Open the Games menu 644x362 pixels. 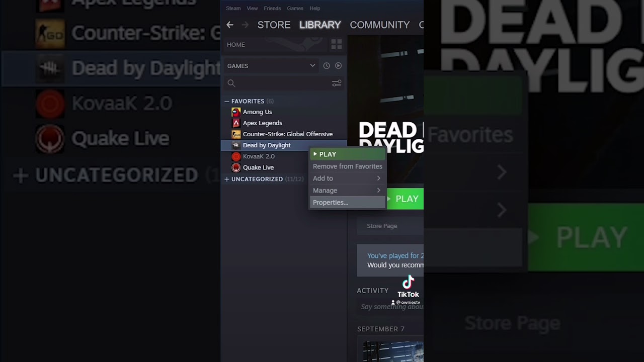pyautogui.click(x=295, y=9)
